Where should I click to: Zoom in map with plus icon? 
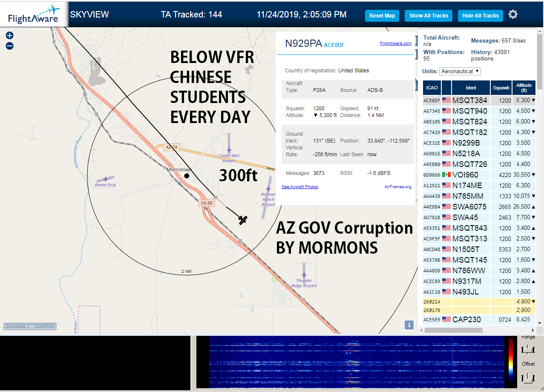[x=9, y=36]
